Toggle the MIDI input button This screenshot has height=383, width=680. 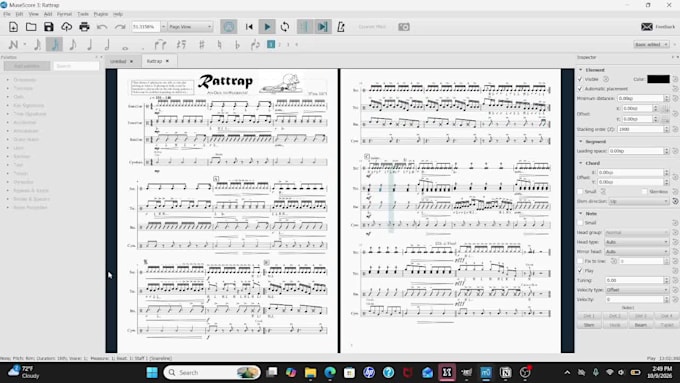pos(229,27)
